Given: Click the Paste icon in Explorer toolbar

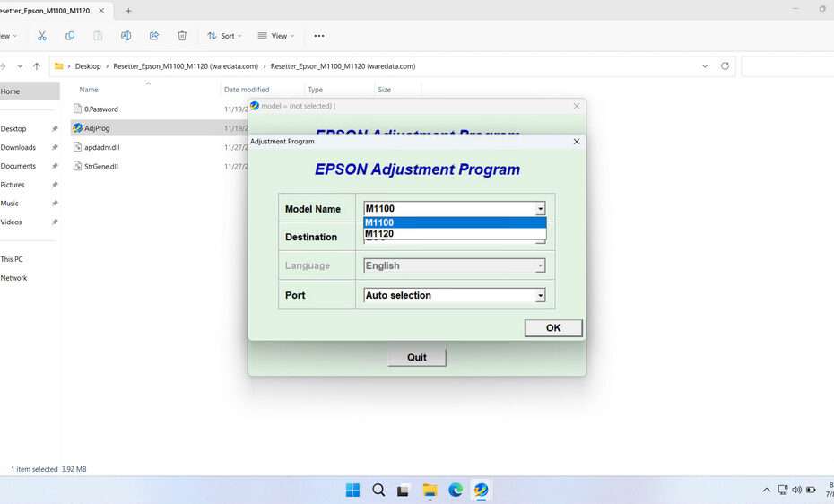Looking at the screenshot, I should click(x=98, y=36).
